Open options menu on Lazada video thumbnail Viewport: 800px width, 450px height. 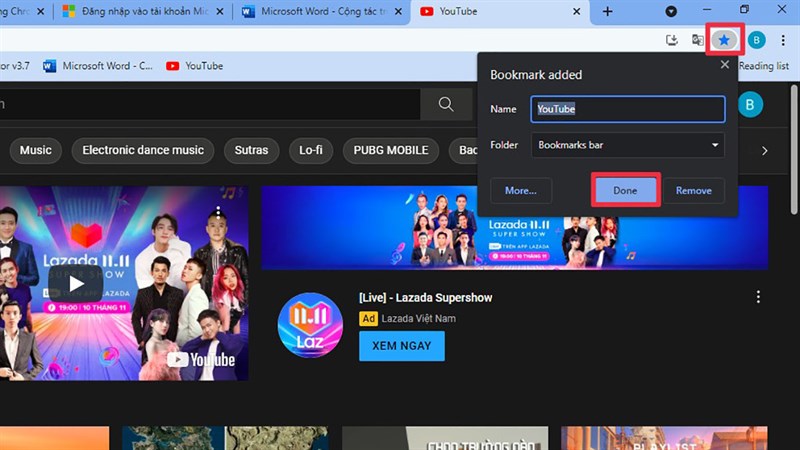click(x=218, y=212)
